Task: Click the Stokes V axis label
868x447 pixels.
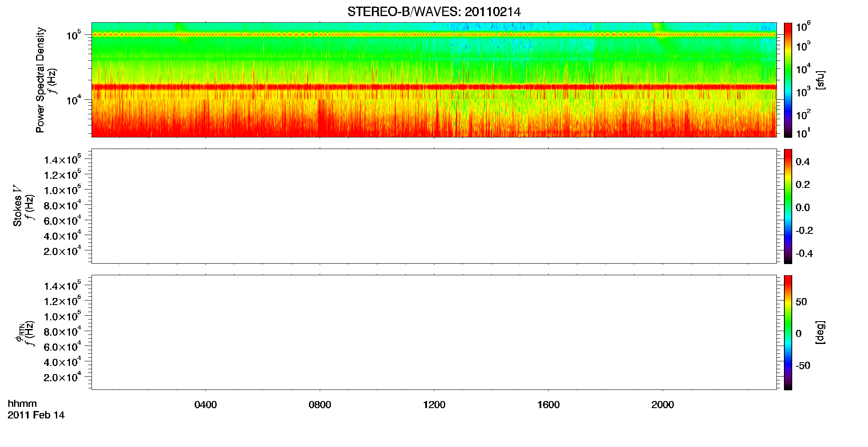Action: tap(17, 206)
